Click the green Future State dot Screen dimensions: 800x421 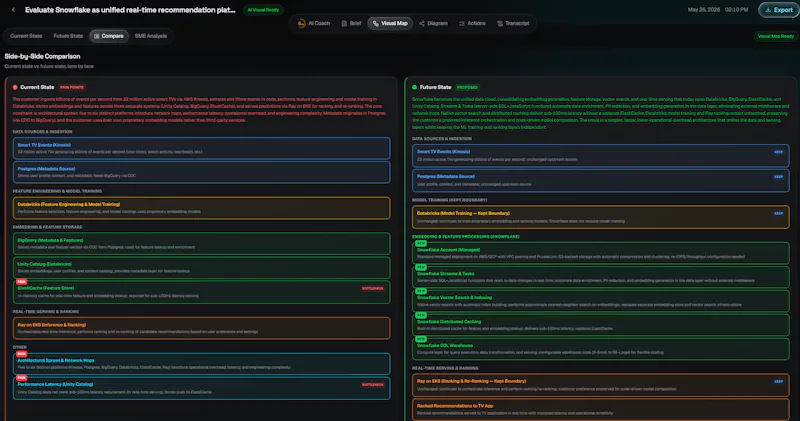coord(414,87)
